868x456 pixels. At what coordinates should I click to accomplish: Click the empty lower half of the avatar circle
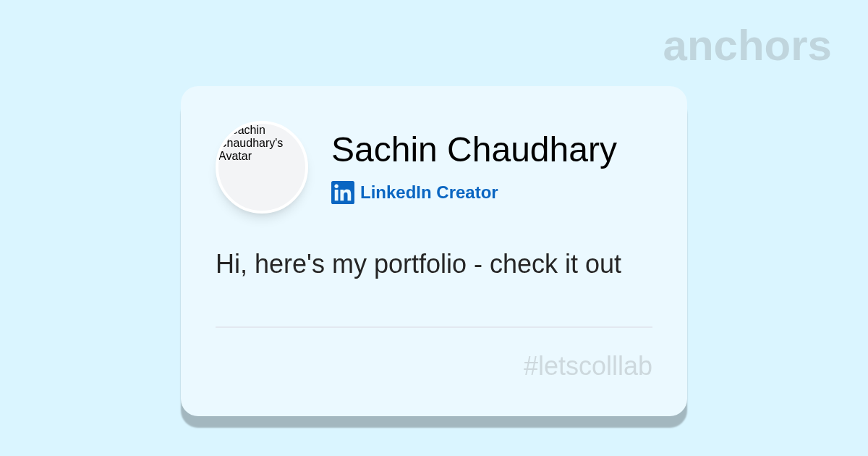(262, 190)
